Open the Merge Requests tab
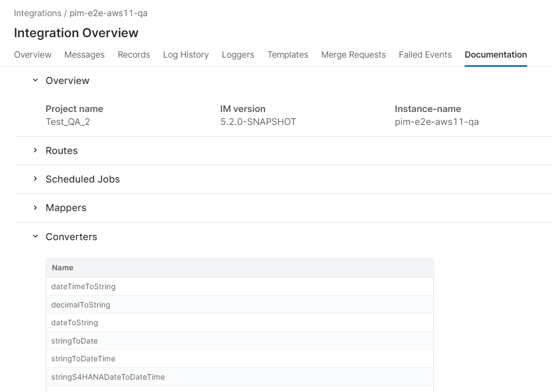Image resolution: width=552 pixels, height=392 pixels. 353,54
